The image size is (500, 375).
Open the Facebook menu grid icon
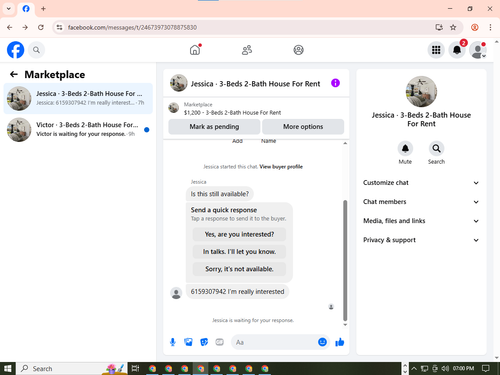point(436,50)
